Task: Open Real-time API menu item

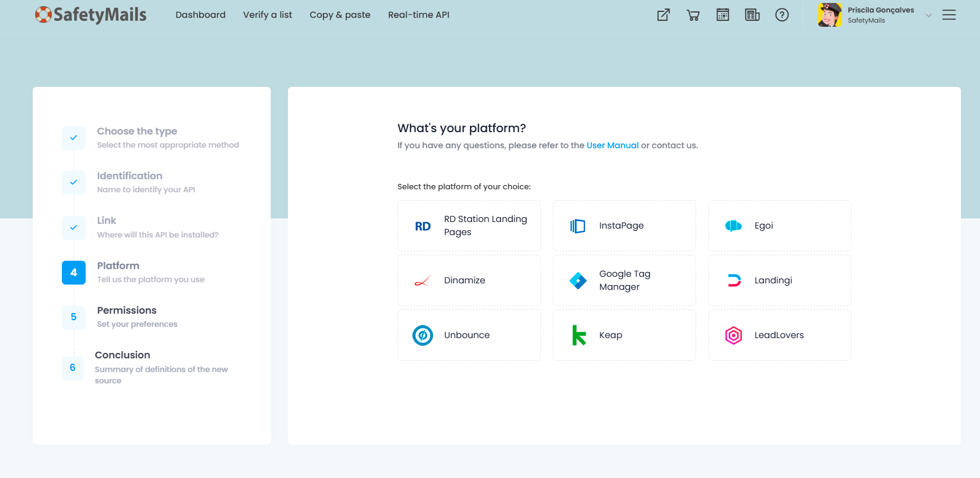Action: [419, 15]
